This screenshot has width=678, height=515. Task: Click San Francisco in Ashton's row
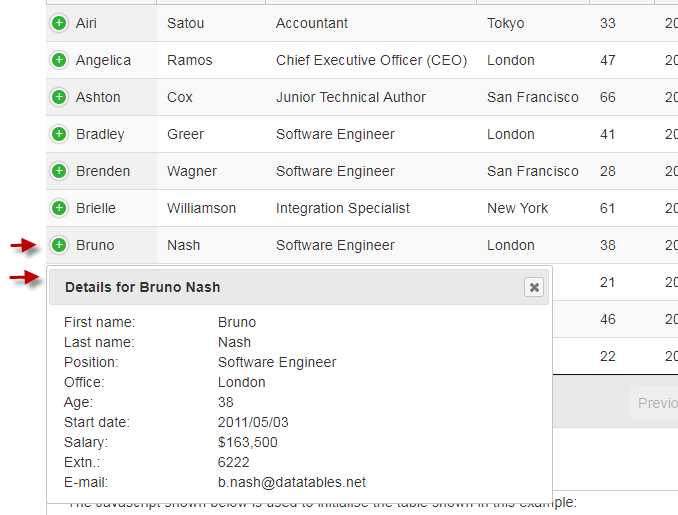[x=533, y=97]
